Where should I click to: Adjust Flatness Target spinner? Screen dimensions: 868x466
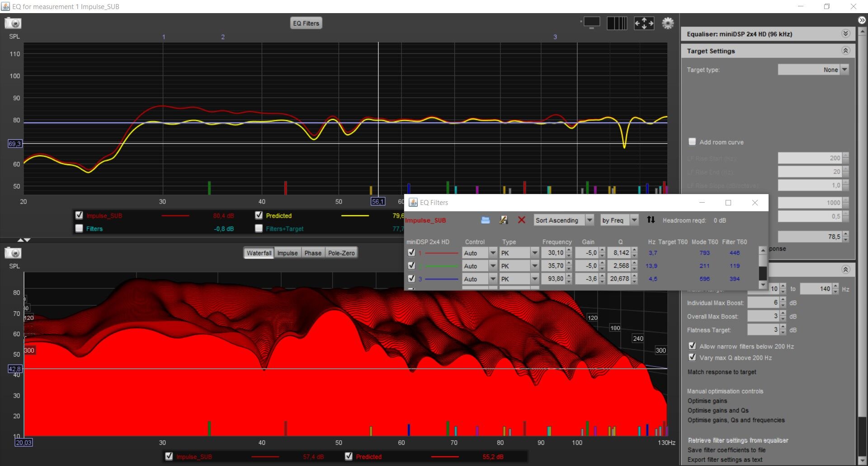pyautogui.click(x=783, y=330)
